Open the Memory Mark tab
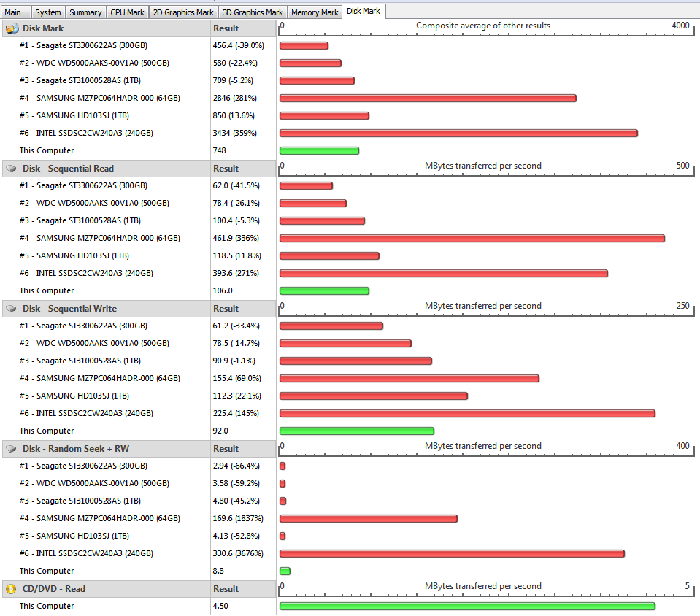700x616 pixels. pos(315,12)
